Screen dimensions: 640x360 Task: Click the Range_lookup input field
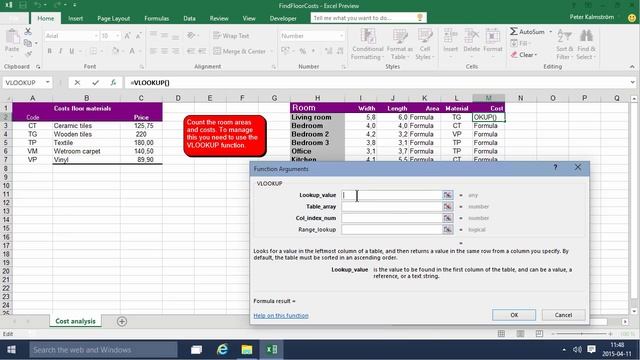[392, 229]
